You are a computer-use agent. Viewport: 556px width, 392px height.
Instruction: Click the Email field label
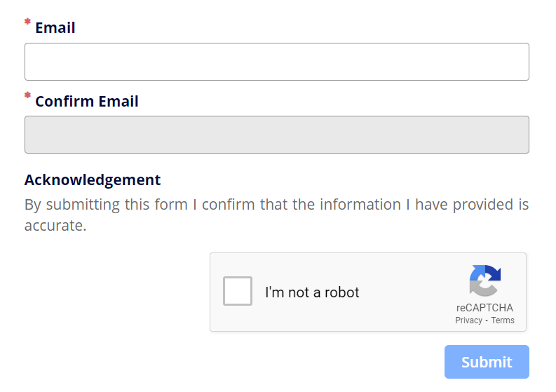tap(55, 28)
